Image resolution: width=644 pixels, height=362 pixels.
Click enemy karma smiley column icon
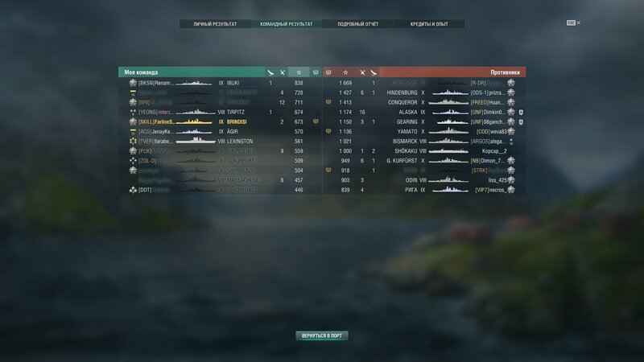pos(328,72)
